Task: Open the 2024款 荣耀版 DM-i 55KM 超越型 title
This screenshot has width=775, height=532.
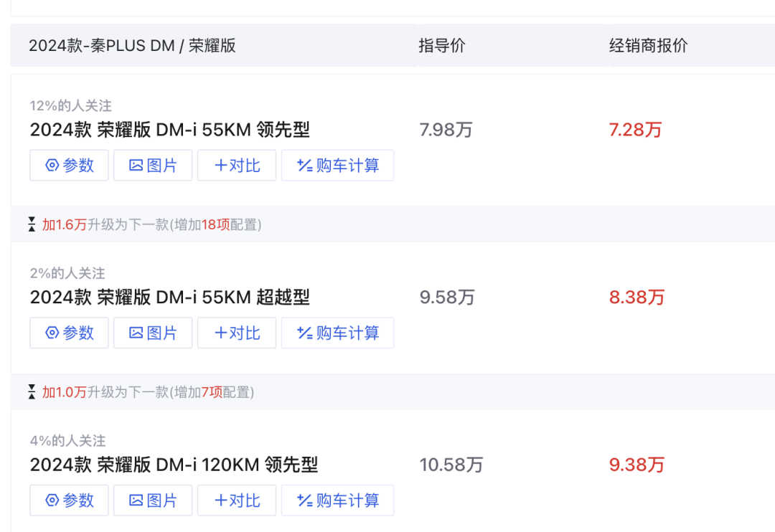Action: 169,298
